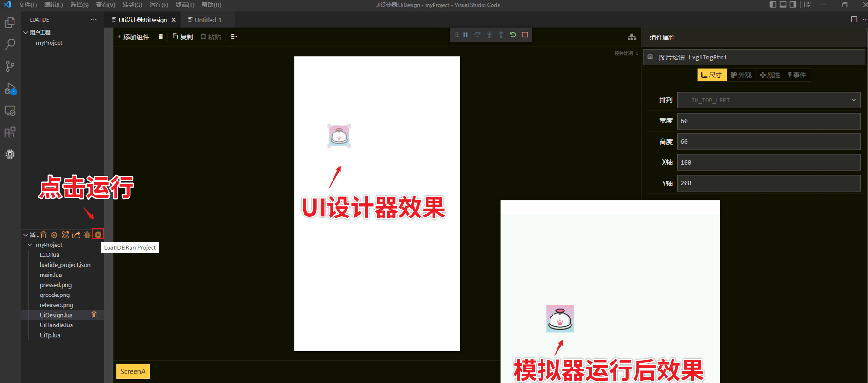Switch to the 尺寸 properties tab
Screen dimensions: 868x383
[712, 75]
